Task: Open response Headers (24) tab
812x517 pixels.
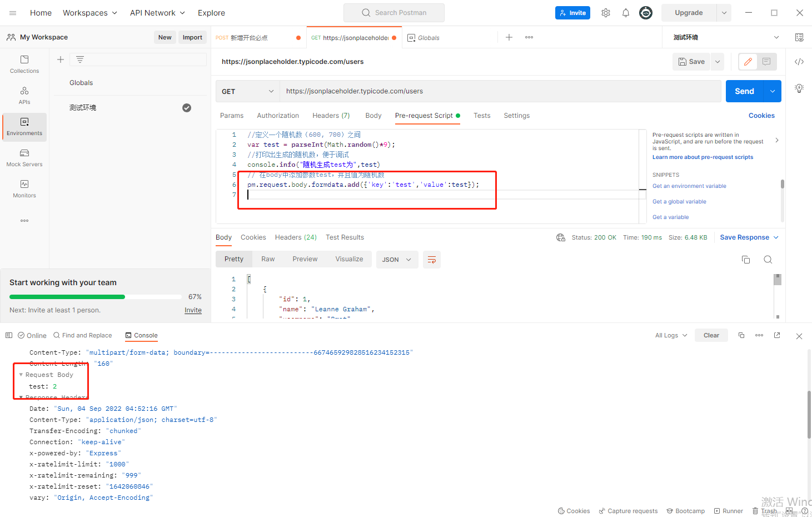Action: (x=296, y=237)
